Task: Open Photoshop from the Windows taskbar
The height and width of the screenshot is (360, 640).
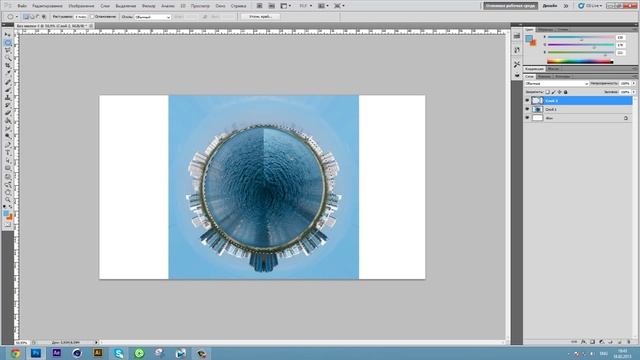Action: (x=36, y=353)
